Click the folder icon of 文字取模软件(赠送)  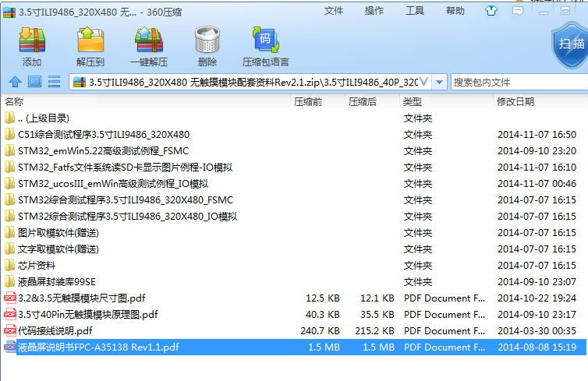point(10,249)
